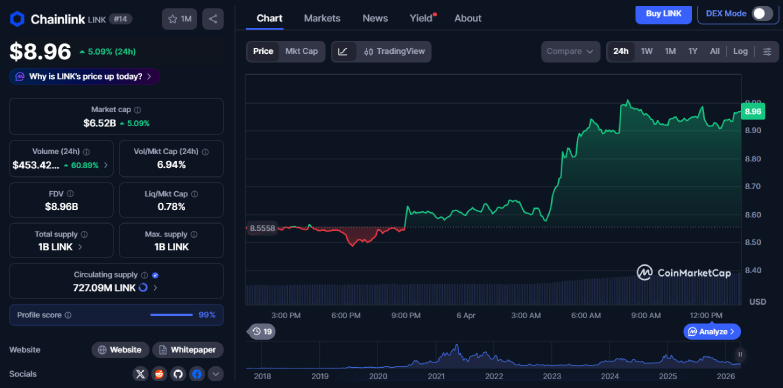Open chart settings sliders icon

pyautogui.click(x=767, y=51)
